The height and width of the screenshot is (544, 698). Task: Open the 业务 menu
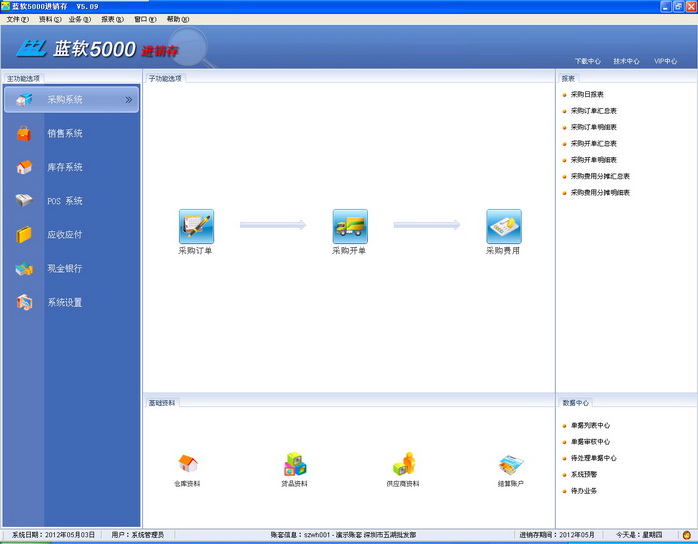click(x=80, y=19)
